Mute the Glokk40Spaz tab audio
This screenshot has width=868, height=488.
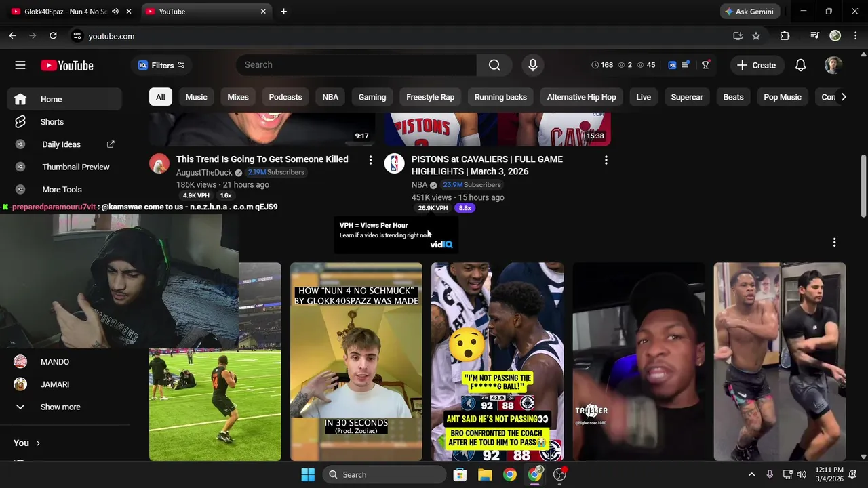[115, 12]
